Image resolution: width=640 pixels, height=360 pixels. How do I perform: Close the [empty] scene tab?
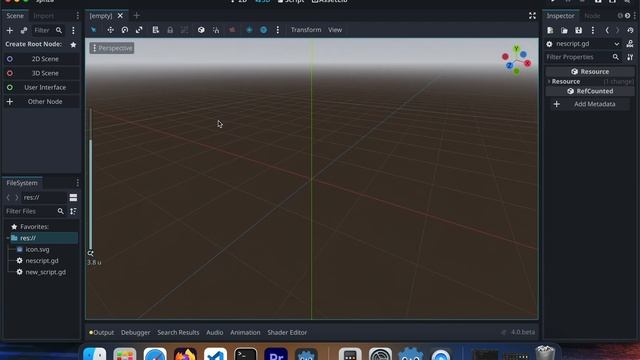tap(120, 16)
